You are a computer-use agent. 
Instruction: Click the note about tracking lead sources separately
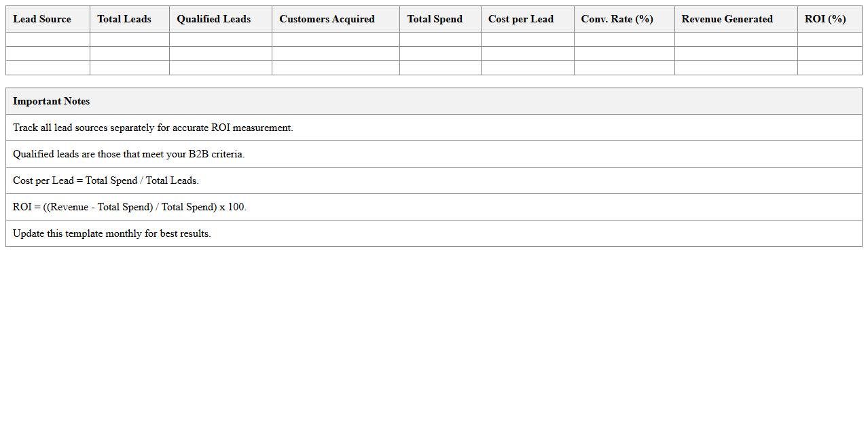pos(153,128)
